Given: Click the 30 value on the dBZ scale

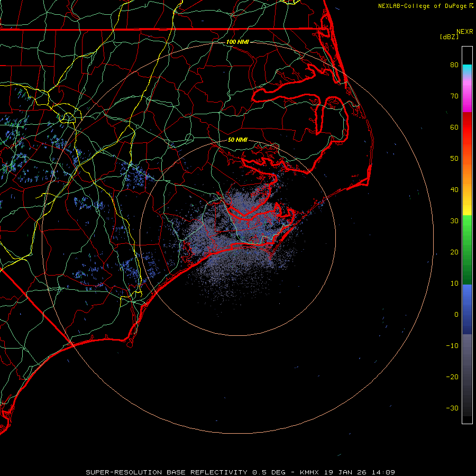Looking at the screenshot, I should 454,221.
